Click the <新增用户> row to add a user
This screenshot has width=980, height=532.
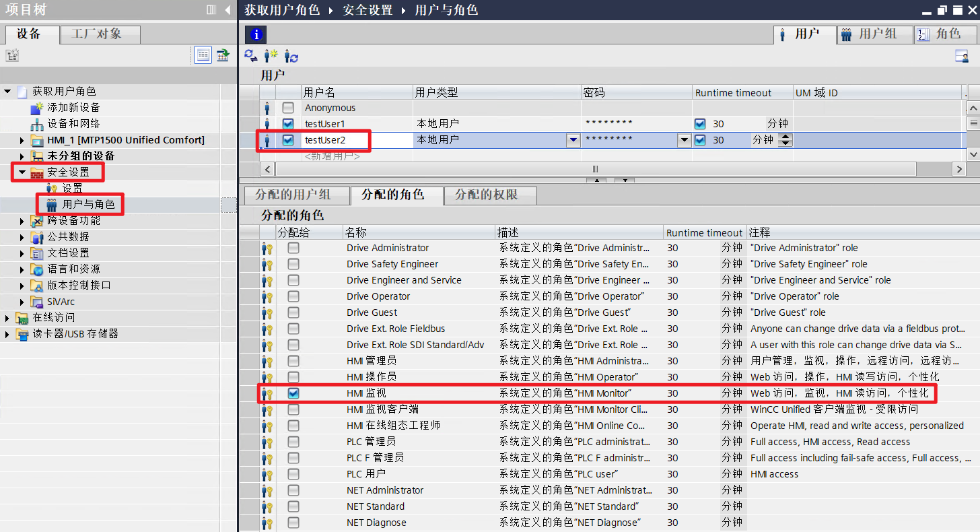[x=332, y=156]
